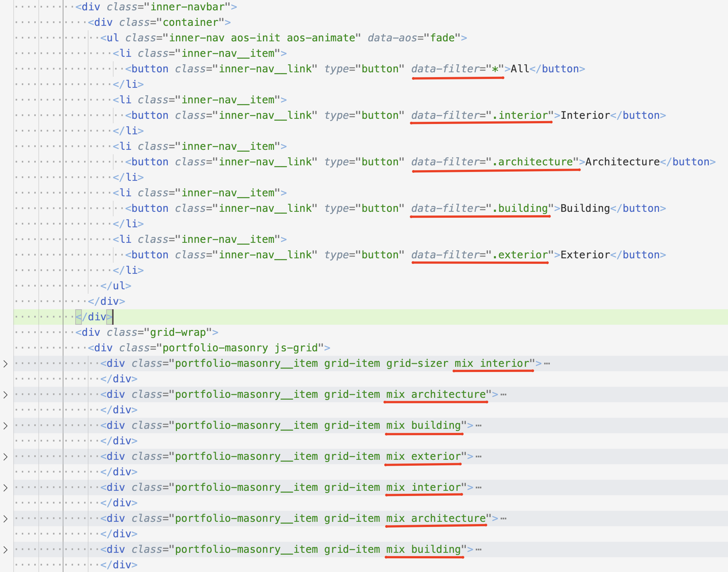Screen dimensions: 728x572
Task: Click ellipsis after last mix building div
Action: pyautogui.click(x=478, y=550)
